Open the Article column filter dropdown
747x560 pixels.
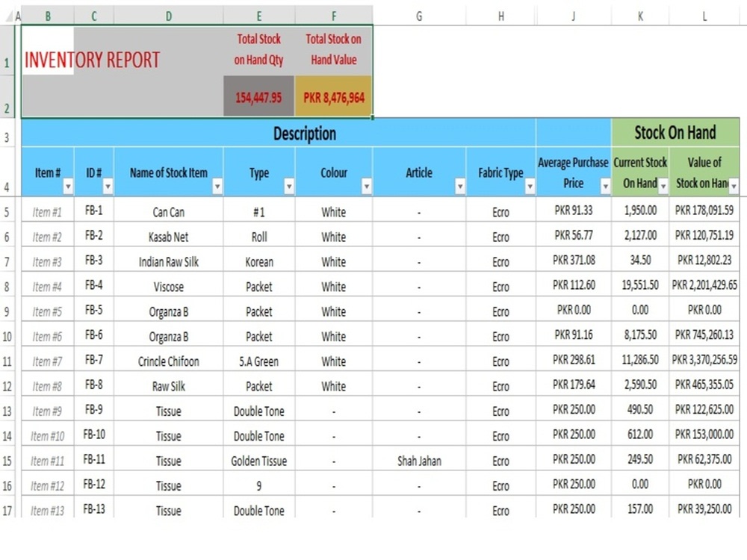(459, 186)
